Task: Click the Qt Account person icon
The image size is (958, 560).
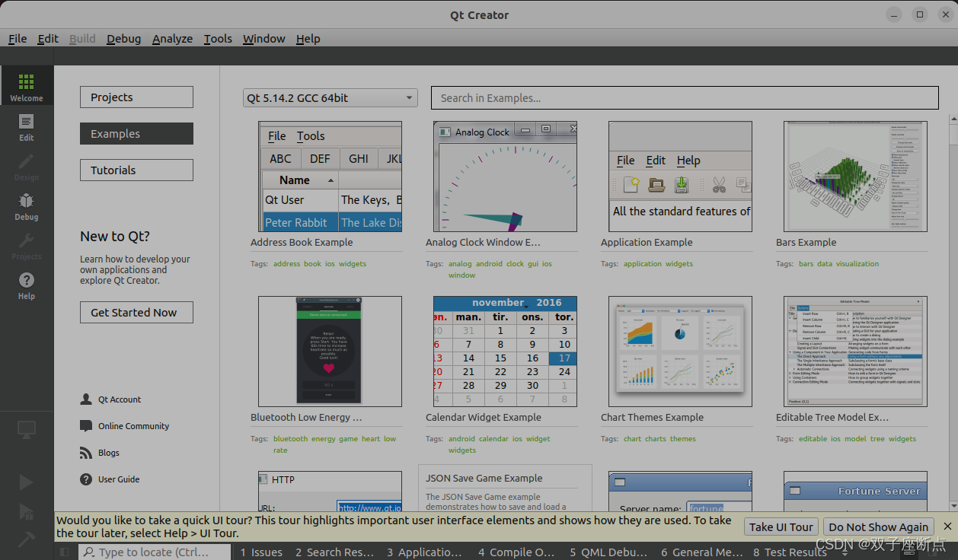Action: click(x=86, y=399)
